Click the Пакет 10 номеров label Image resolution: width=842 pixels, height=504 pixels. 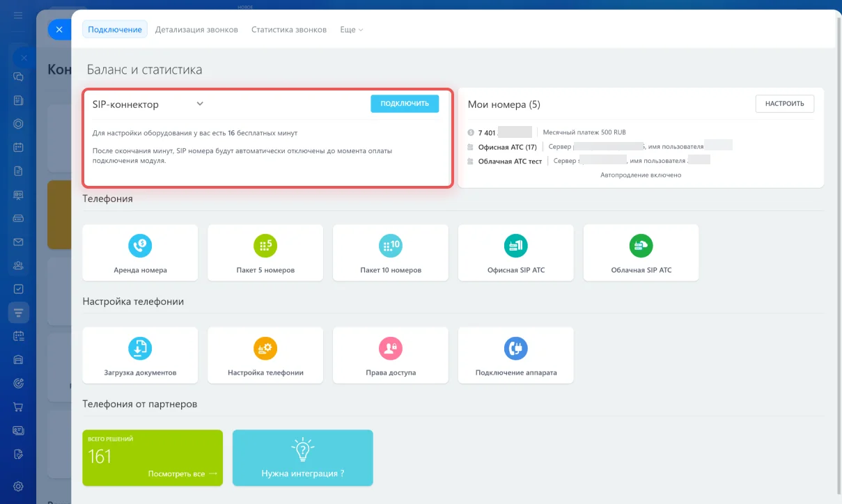pos(391,270)
